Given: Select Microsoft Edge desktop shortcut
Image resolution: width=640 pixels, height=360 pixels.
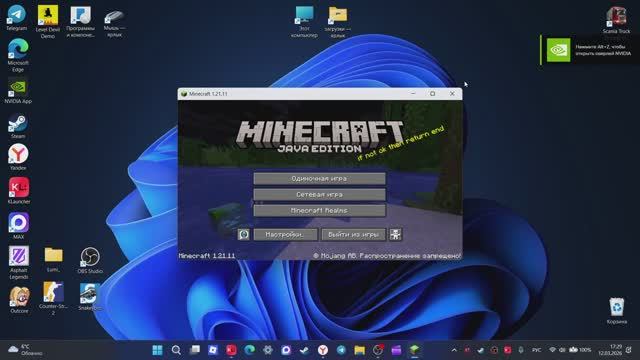Looking at the screenshot, I should pos(18,55).
